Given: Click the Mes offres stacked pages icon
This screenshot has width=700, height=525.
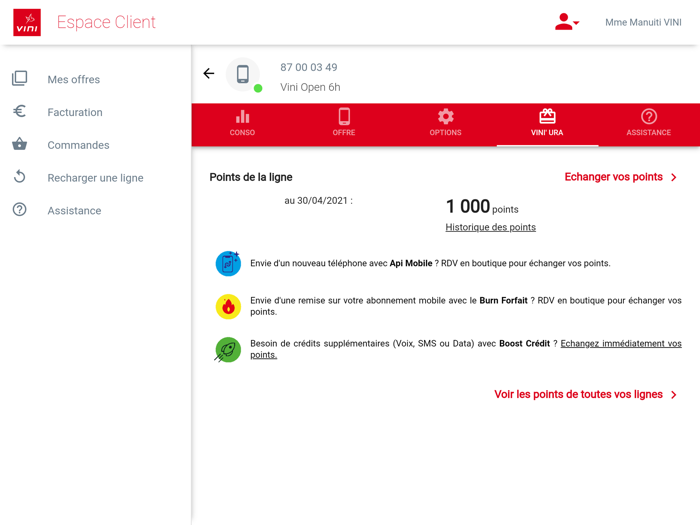Looking at the screenshot, I should (x=20, y=79).
